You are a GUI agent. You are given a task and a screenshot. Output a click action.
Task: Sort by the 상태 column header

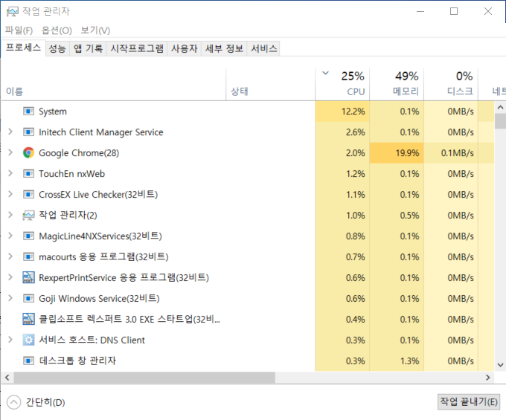click(x=270, y=85)
